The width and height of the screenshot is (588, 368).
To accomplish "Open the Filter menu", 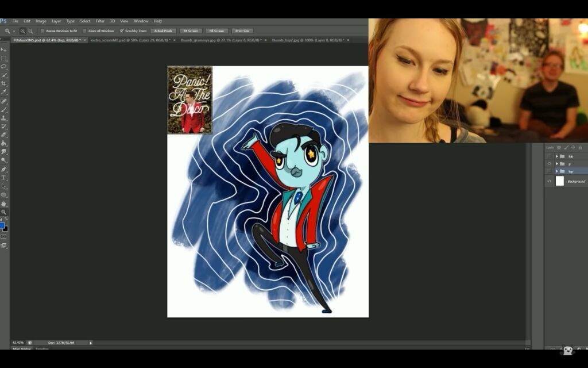I will tap(100, 21).
